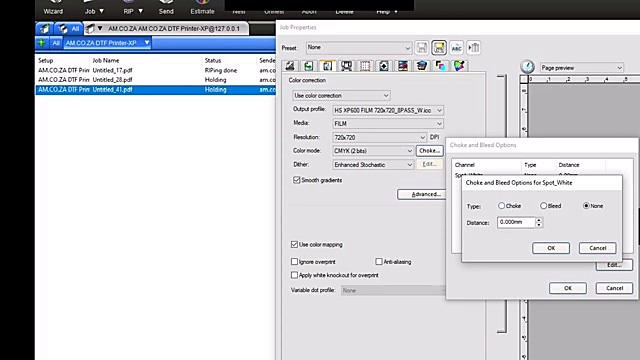Click the Advanced... button
The width and height of the screenshot is (640, 360).
[422, 194]
